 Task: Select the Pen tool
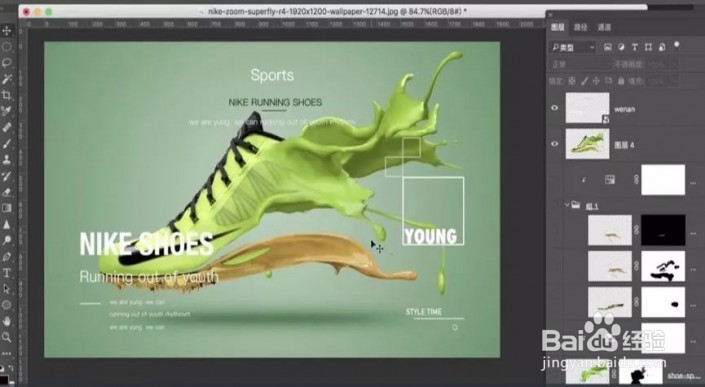tap(7, 257)
